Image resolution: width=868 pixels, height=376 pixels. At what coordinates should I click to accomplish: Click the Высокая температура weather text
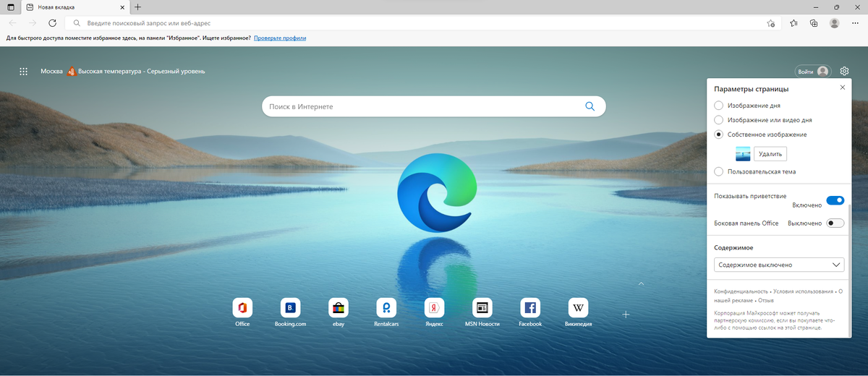tap(142, 72)
